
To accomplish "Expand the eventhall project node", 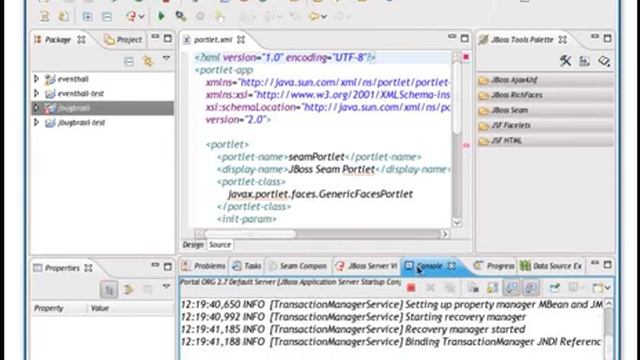I will click(x=36, y=79).
